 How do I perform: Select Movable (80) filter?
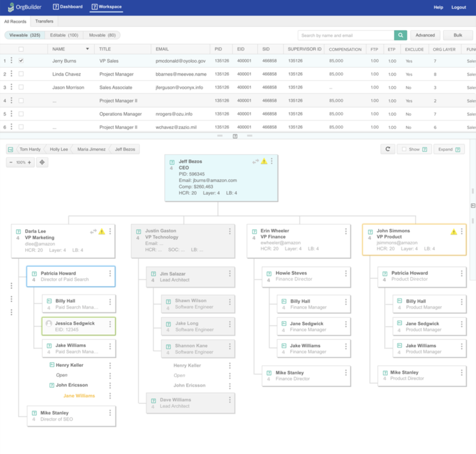pos(102,35)
